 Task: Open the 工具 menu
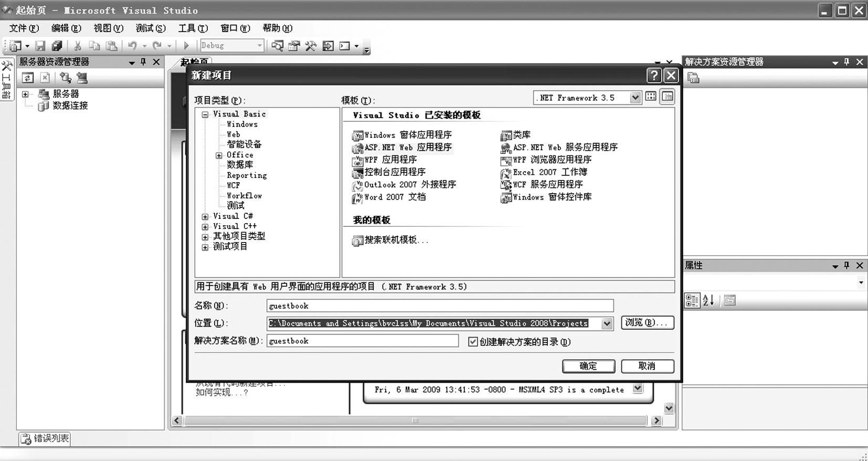tap(193, 28)
